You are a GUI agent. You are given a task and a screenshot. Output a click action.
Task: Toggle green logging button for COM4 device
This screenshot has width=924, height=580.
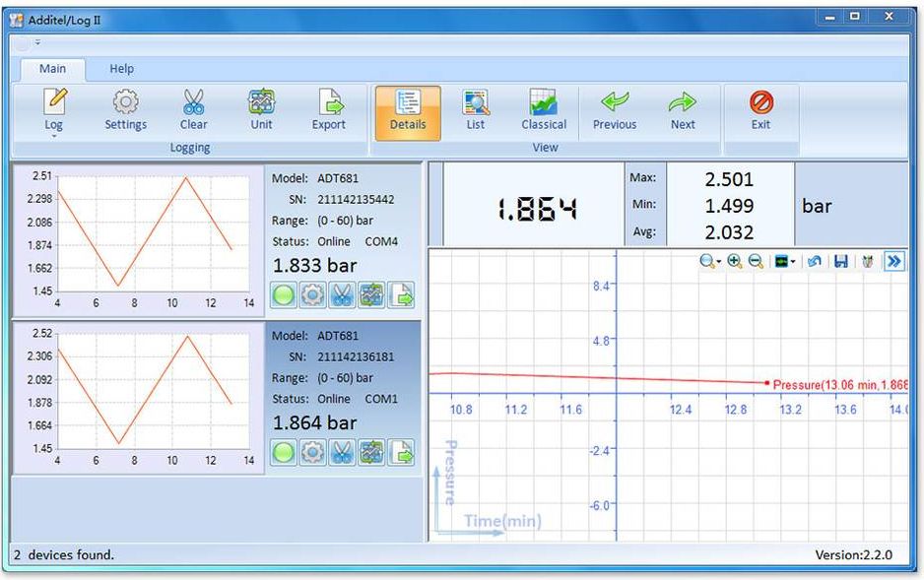284,295
